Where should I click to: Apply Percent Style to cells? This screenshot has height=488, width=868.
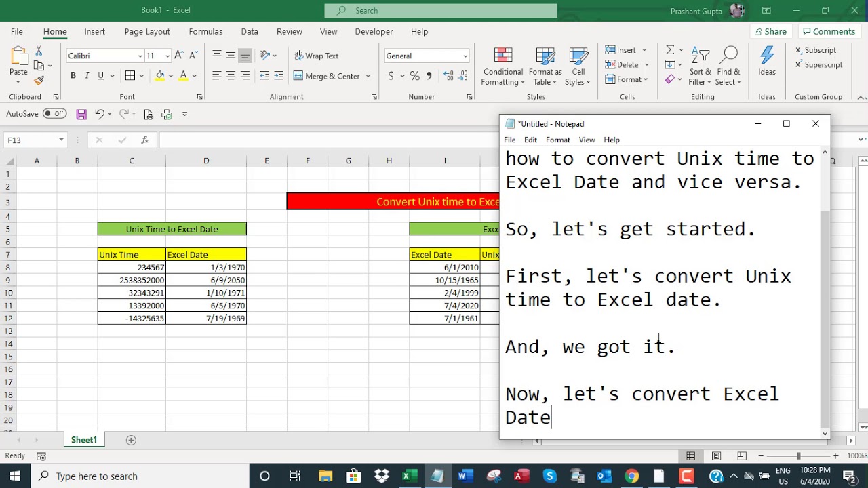click(414, 76)
